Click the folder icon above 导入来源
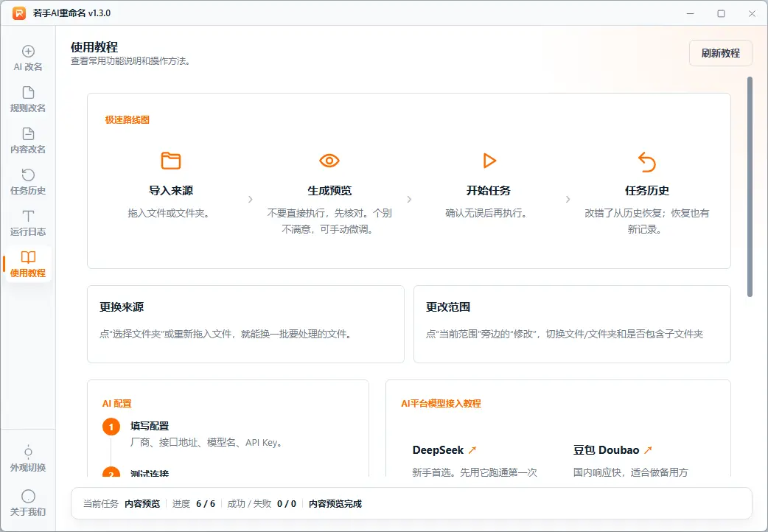Screen dimensions: 768x532 [171, 161]
